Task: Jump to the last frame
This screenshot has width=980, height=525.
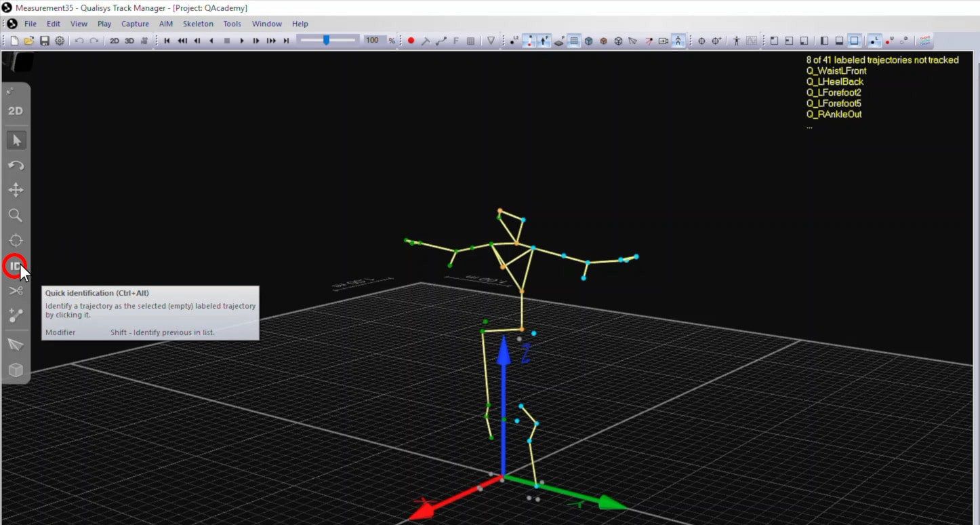Action: click(286, 41)
